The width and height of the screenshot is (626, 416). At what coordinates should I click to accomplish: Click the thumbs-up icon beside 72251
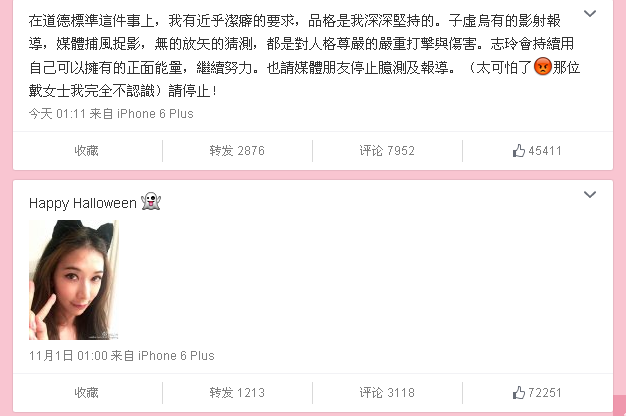(x=519, y=392)
